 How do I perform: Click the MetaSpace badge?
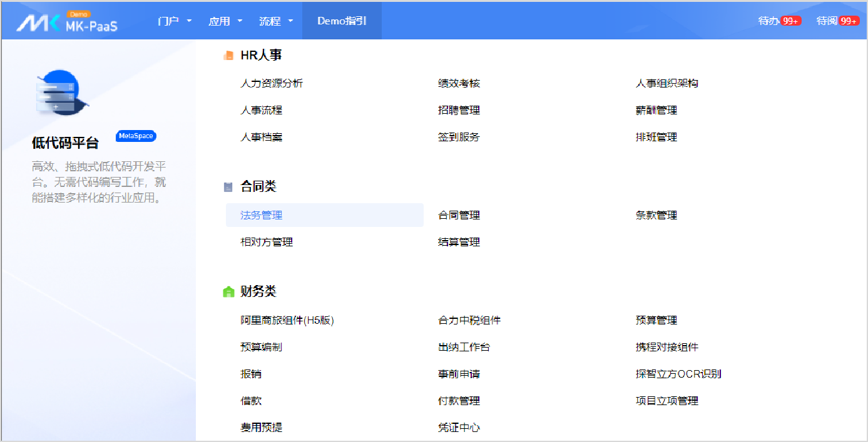point(136,136)
